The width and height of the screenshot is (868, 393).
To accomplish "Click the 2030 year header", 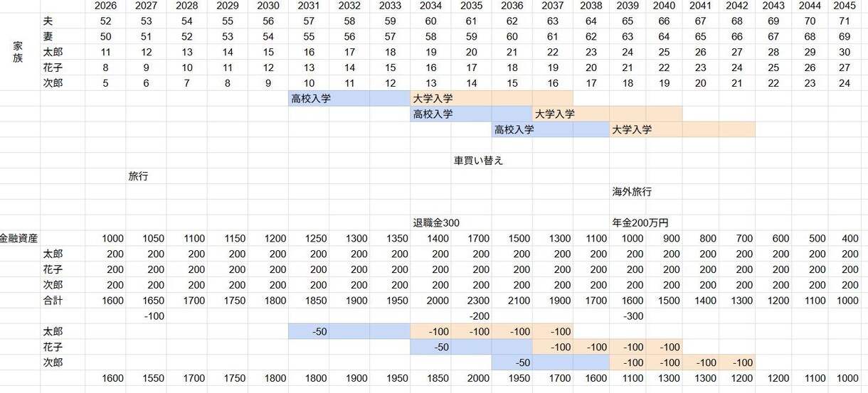I will click(x=268, y=6).
